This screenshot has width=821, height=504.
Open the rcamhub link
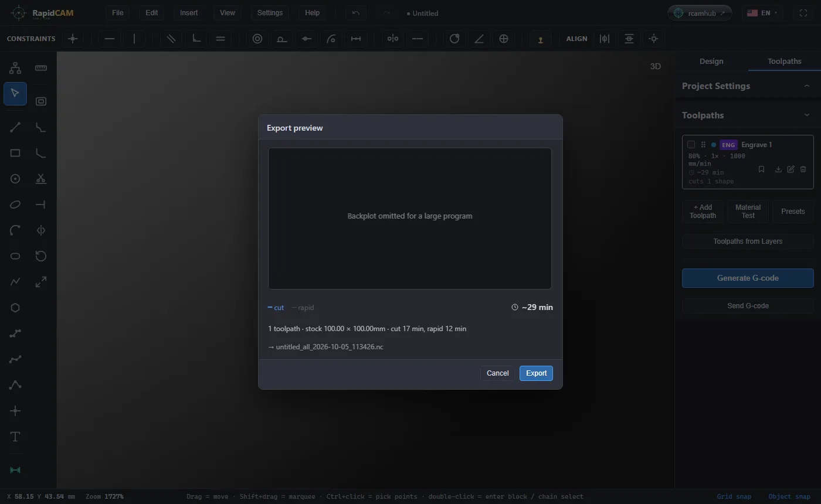pos(700,13)
